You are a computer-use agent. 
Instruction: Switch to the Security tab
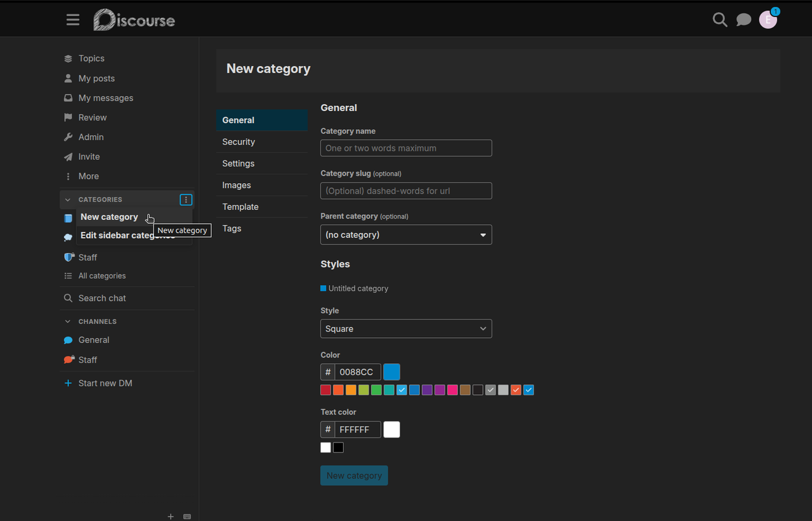point(238,141)
